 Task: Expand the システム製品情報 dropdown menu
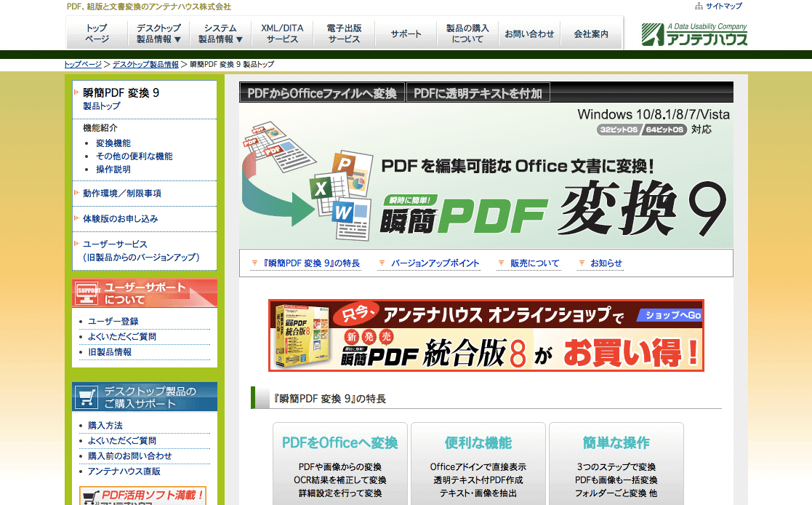pos(220,33)
